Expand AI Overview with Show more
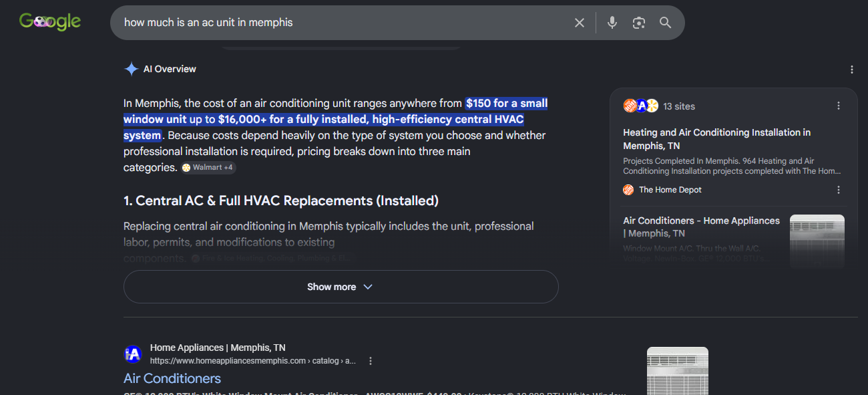 [341, 287]
